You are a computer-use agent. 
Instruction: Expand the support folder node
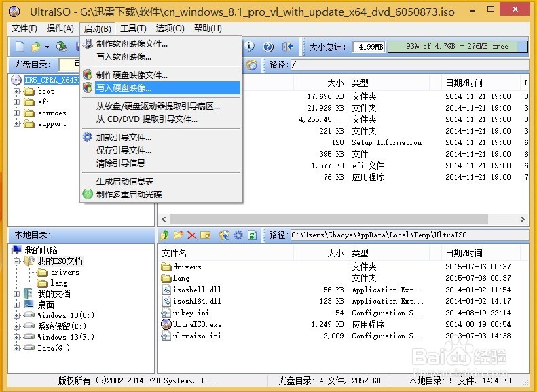(16, 123)
